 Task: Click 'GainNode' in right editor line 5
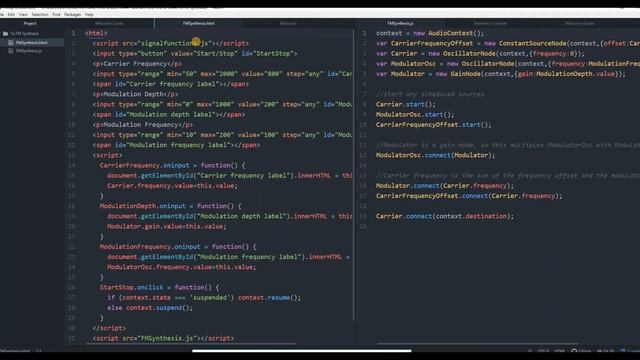point(466,74)
